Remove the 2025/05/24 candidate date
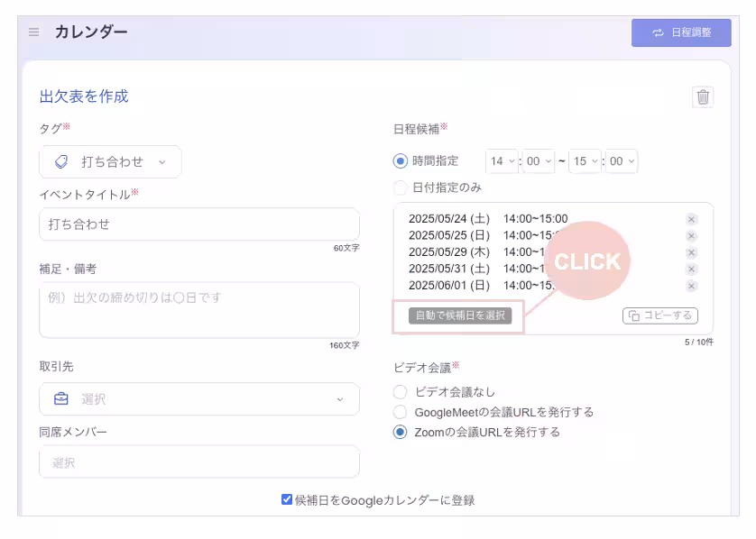Image resolution: width=756 pixels, height=539 pixels. [691, 218]
